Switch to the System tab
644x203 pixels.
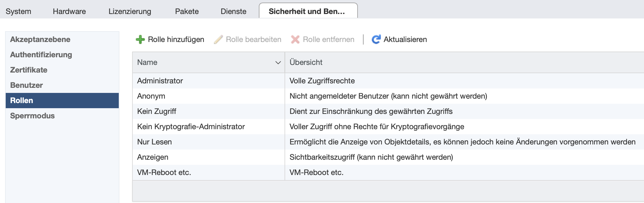click(18, 11)
